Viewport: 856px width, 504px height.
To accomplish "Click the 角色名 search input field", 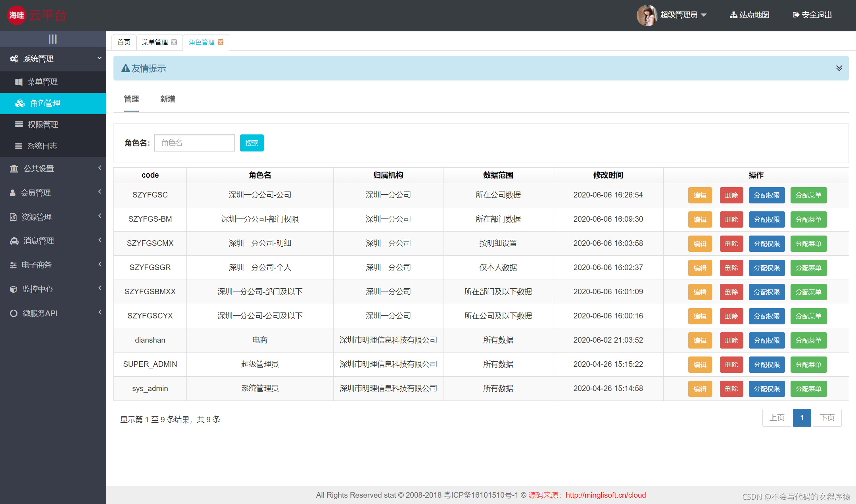I will (x=194, y=143).
